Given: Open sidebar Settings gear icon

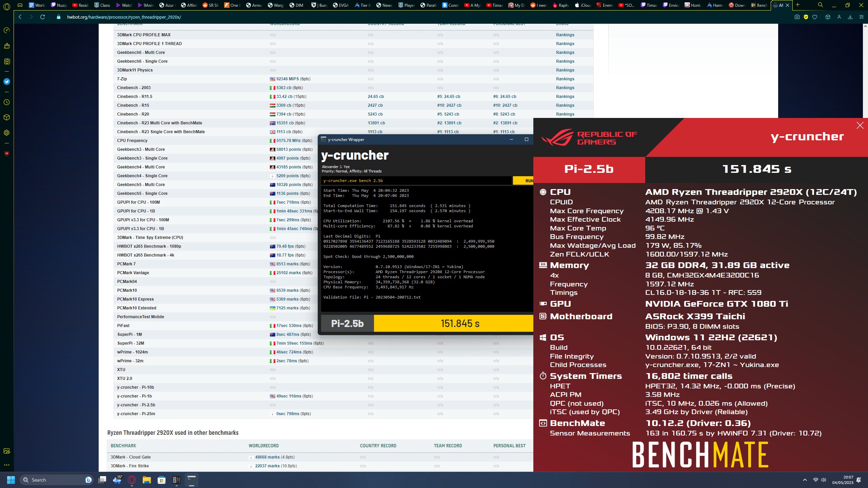Looking at the screenshot, I should click(x=6, y=133).
